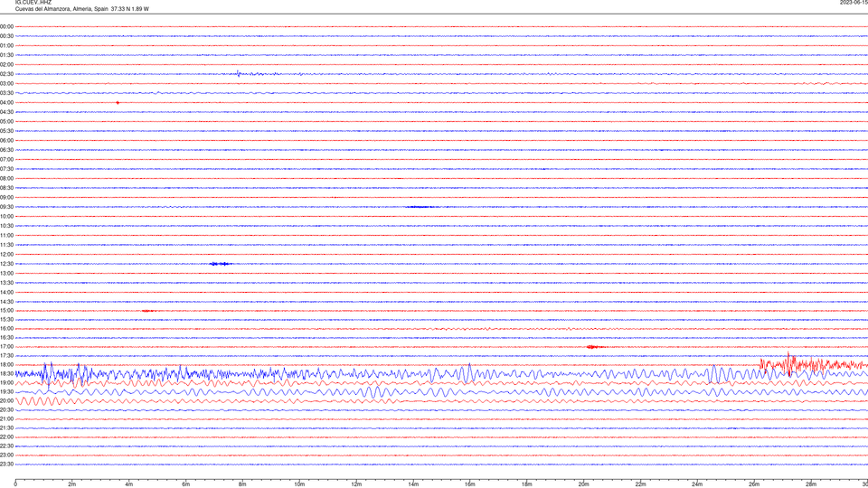The height and width of the screenshot is (488, 868).
Task: Click the '18m' x-axis label
Action: (527, 484)
